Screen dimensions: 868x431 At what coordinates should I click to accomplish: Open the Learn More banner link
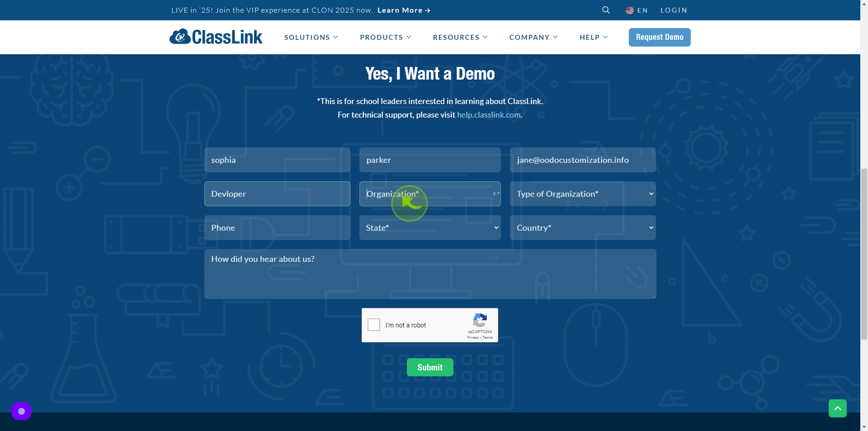pos(404,10)
